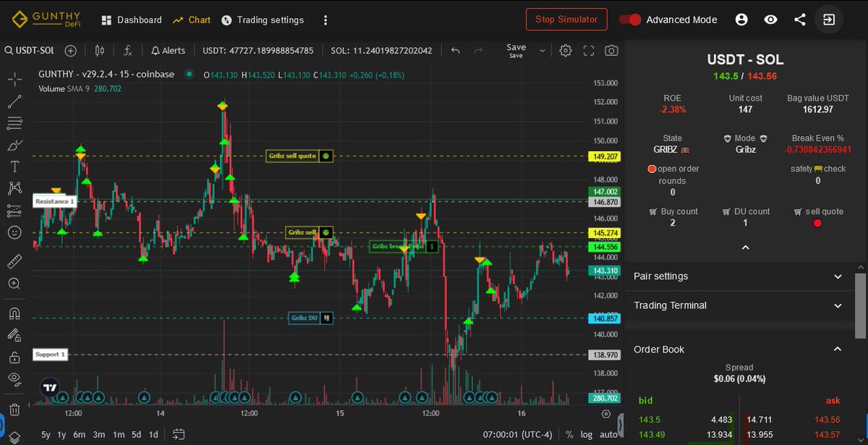Set chart range to 3m
Image resolution: width=868 pixels, height=445 pixels.
tap(99, 435)
